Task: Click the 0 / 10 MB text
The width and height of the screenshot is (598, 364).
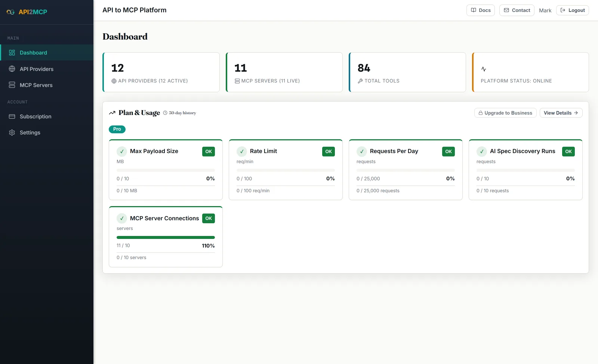Action: click(x=127, y=191)
